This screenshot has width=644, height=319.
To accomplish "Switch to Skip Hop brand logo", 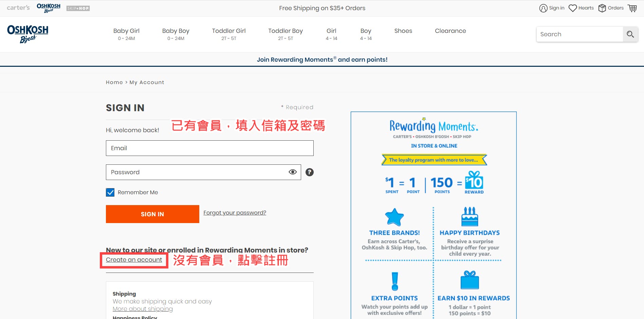I will pos(78,8).
